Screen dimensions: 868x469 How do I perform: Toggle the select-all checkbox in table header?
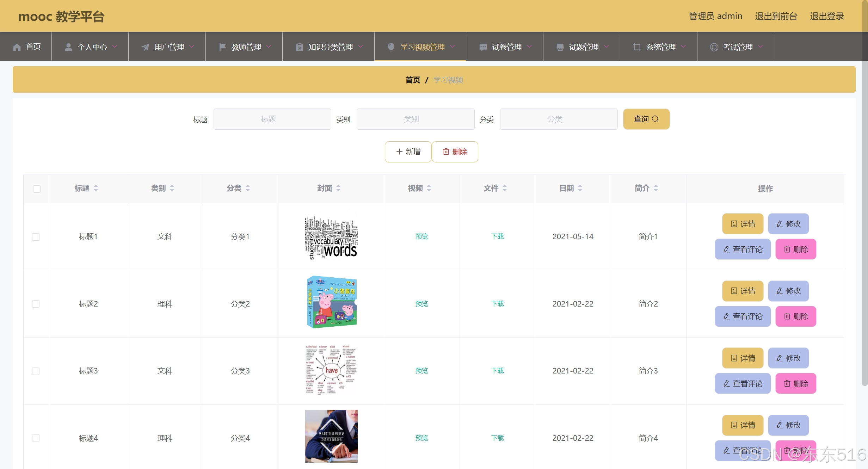tap(37, 189)
